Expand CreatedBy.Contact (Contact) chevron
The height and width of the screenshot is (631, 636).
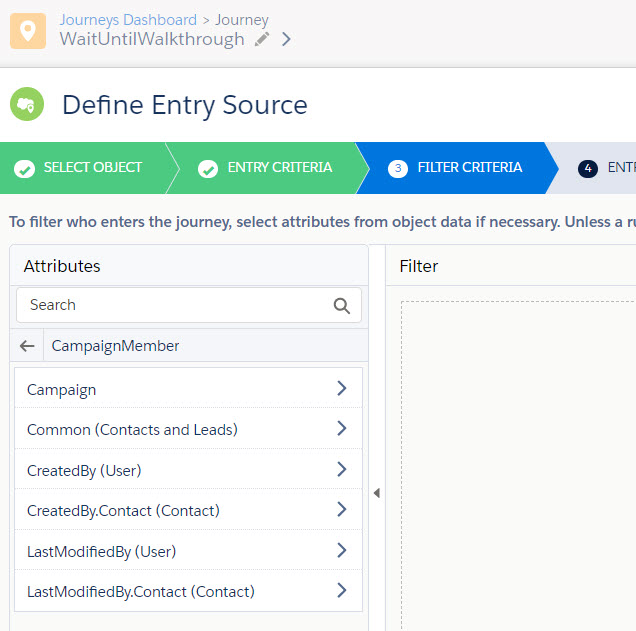pos(341,510)
